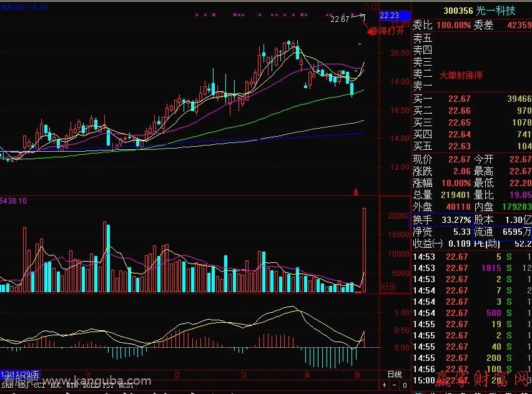Image resolution: width=532 pixels, height=394 pixels.
Task: Click the diamond icon above the price axis
Action: pyautogui.click(x=367, y=6)
